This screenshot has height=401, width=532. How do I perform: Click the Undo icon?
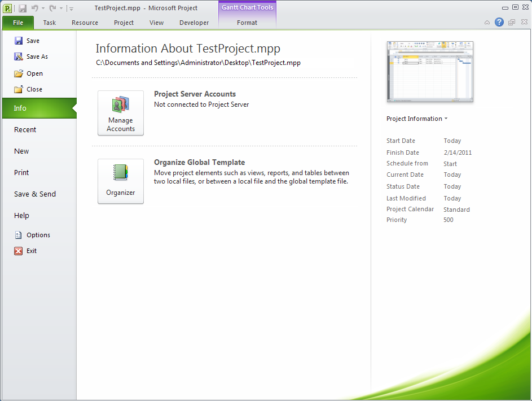35,8
